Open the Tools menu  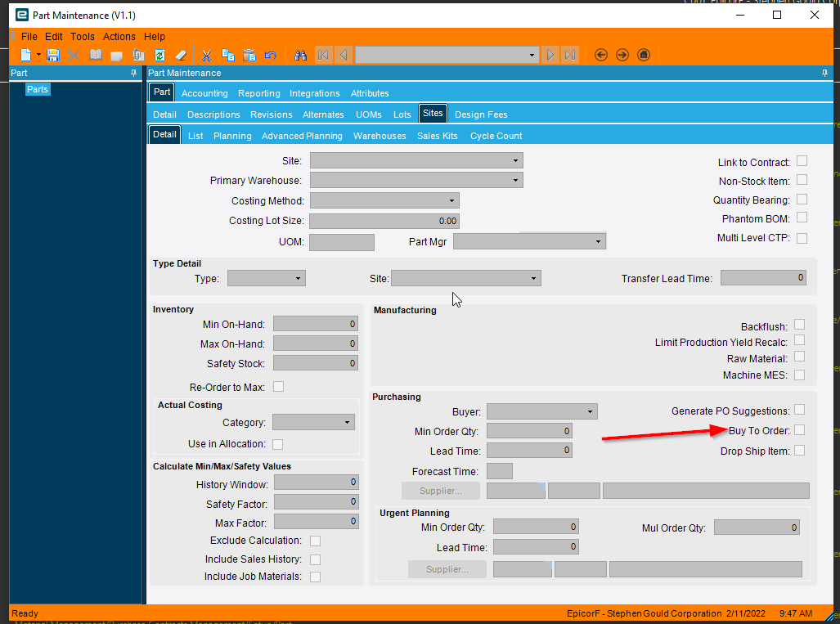click(82, 37)
